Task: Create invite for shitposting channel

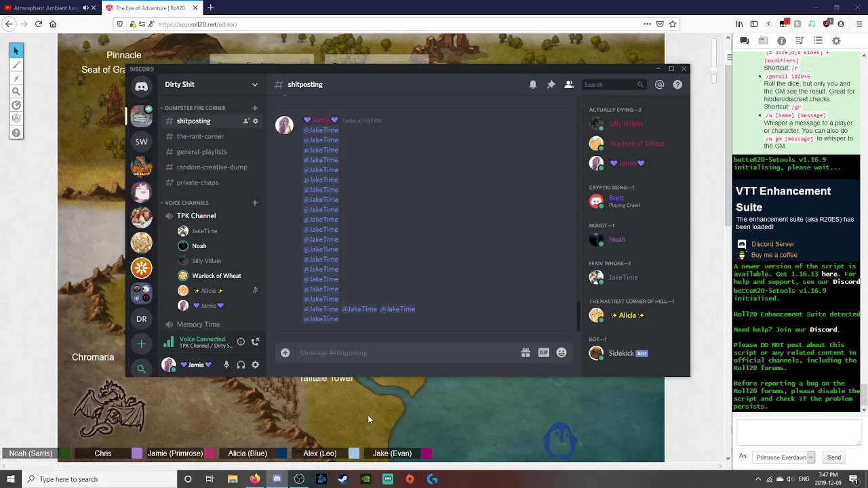Action: point(245,121)
